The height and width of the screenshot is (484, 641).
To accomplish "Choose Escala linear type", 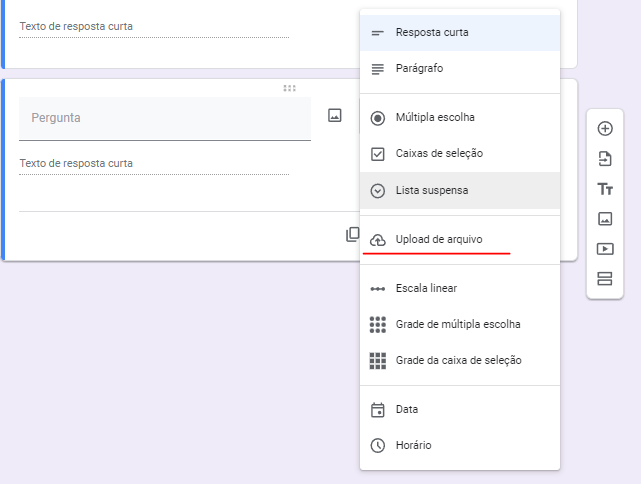I will tap(426, 289).
